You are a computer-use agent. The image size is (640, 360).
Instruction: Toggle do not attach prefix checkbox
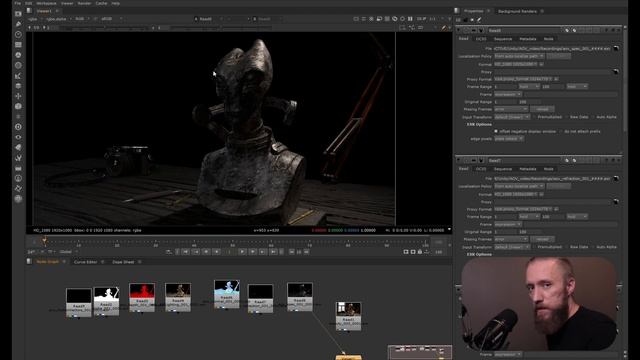pos(560,131)
